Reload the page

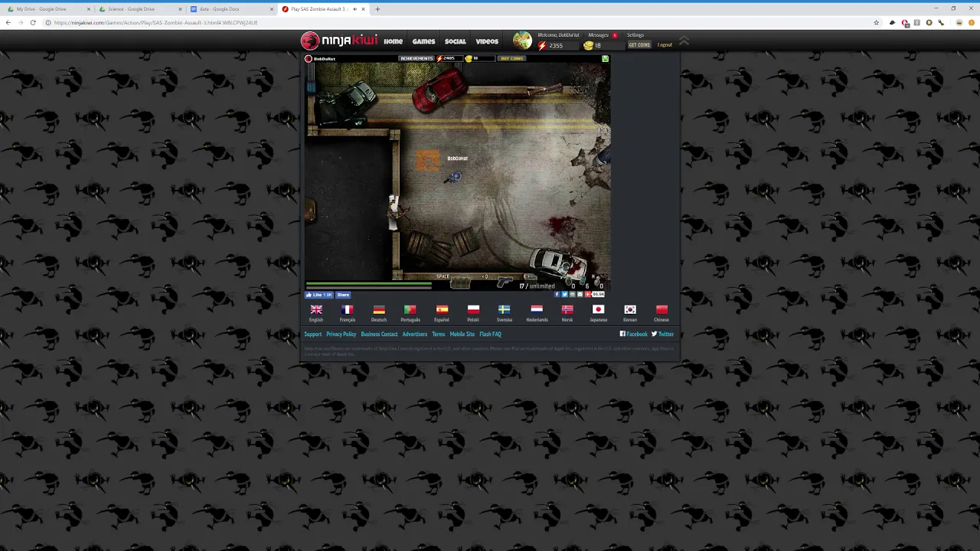[33, 23]
